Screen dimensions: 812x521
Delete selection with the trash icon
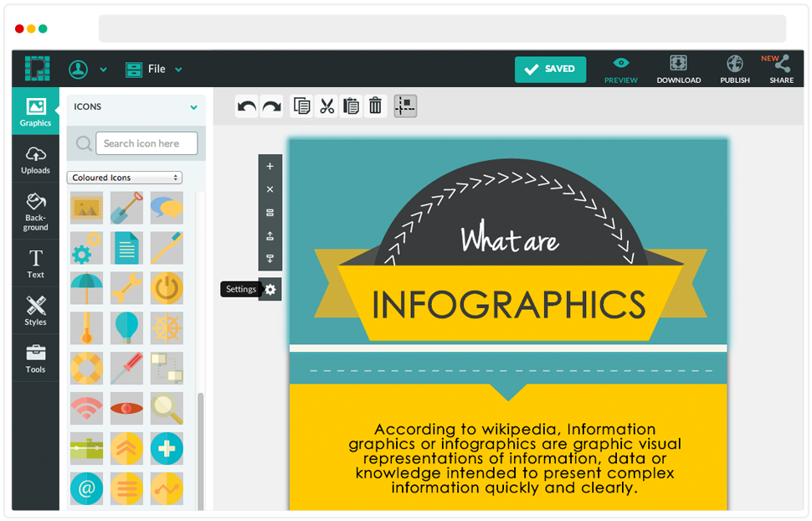point(375,106)
